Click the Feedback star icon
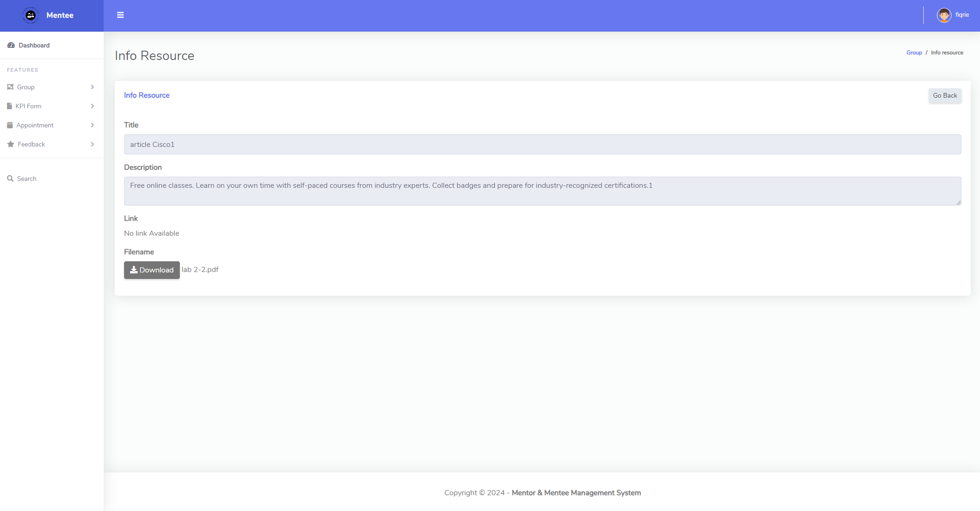This screenshot has height=511, width=980. pyautogui.click(x=11, y=144)
